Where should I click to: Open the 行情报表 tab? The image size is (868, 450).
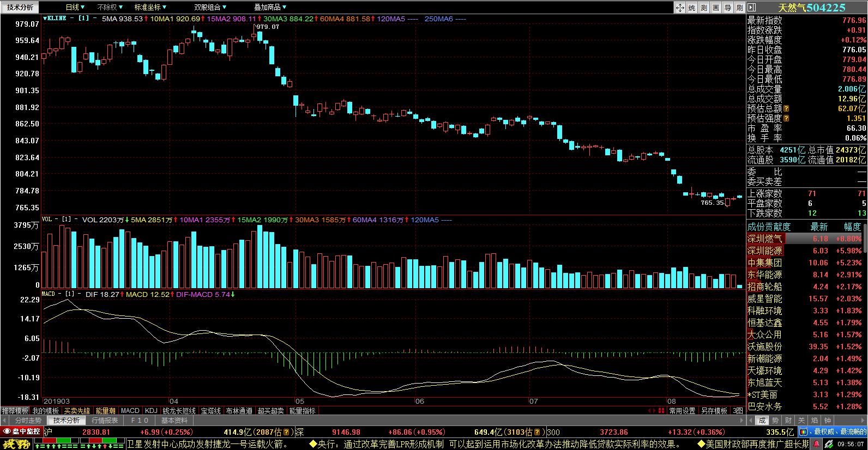pos(104,421)
